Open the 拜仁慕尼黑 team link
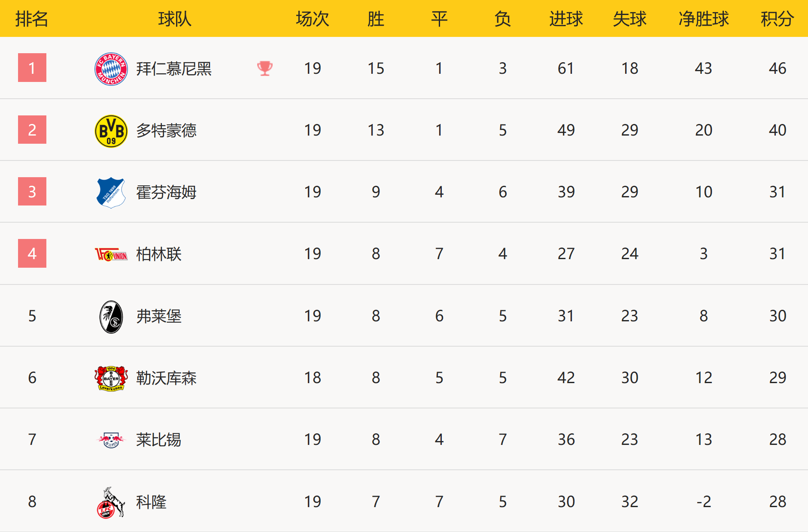The height and width of the screenshot is (532, 808). pos(174,69)
